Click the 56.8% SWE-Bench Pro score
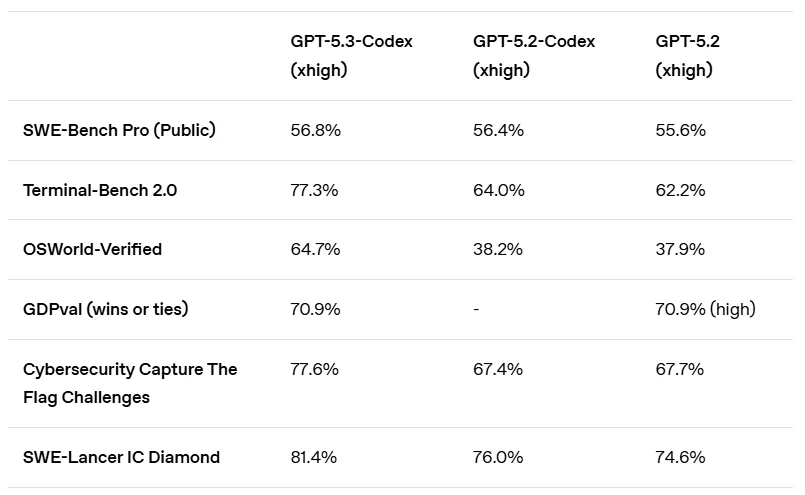The height and width of the screenshot is (495, 805). (x=316, y=130)
